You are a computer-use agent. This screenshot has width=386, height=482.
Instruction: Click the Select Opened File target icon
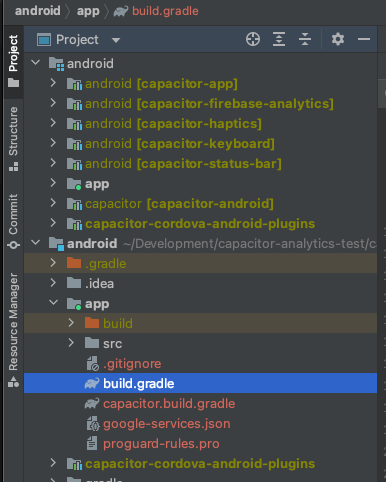click(x=253, y=39)
